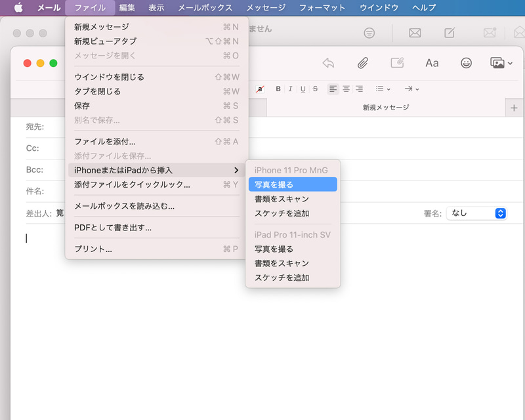
Task: Open the ヘルプ menu
Action: [x=424, y=7]
